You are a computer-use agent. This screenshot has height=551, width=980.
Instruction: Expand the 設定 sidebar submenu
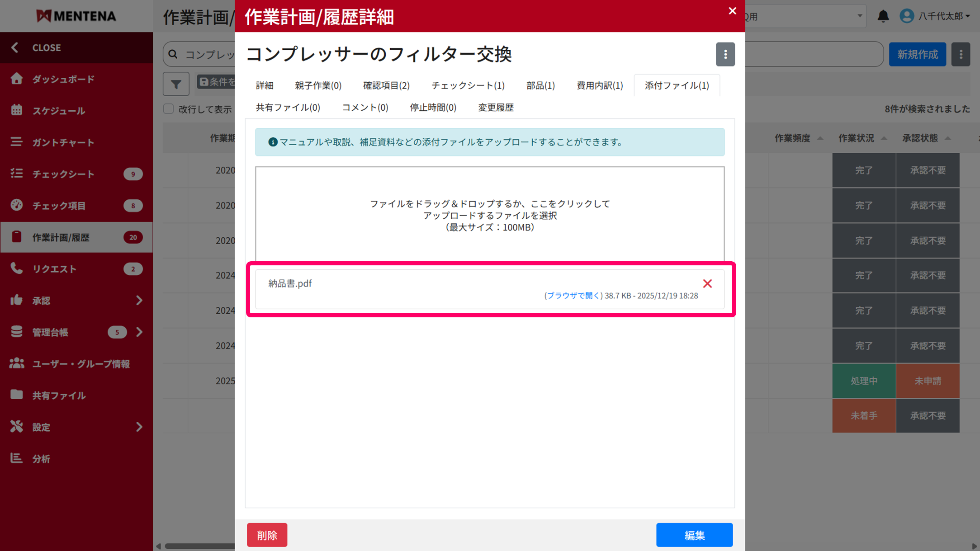pyautogui.click(x=139, y=427)
